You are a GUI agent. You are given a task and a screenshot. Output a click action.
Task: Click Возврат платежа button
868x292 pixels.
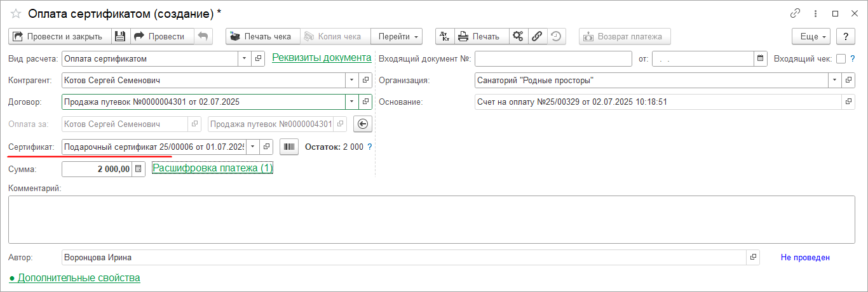pos(625,37)
